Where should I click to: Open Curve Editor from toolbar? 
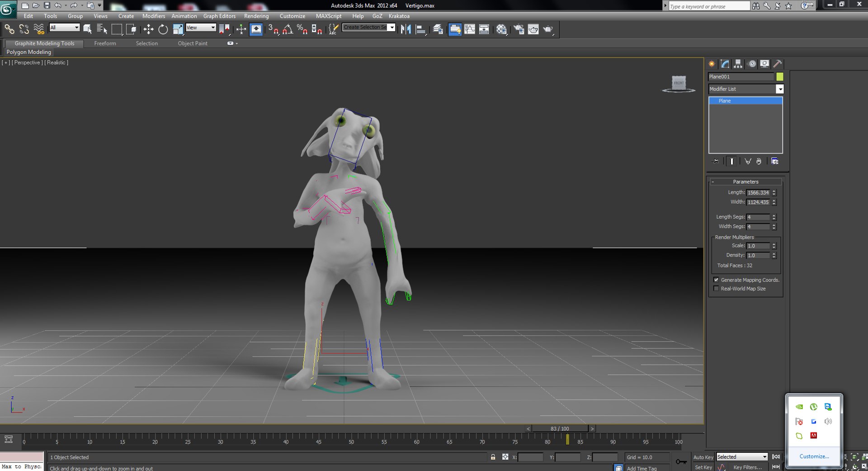(x=470, y=29)
